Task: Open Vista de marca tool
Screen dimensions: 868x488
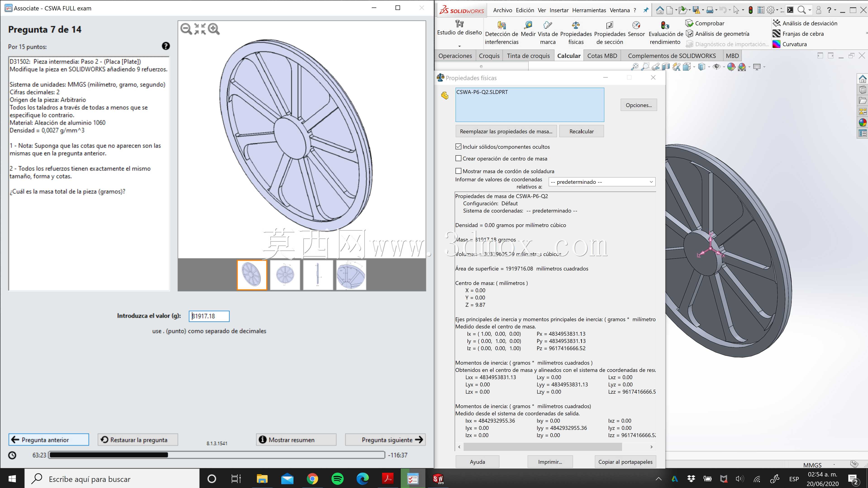Action: click(548, 33)
